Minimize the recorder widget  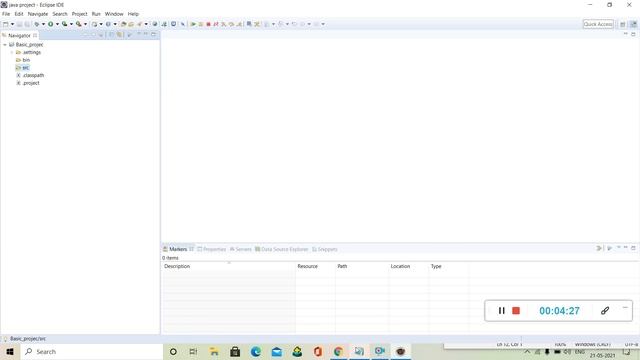click(625, 307)
